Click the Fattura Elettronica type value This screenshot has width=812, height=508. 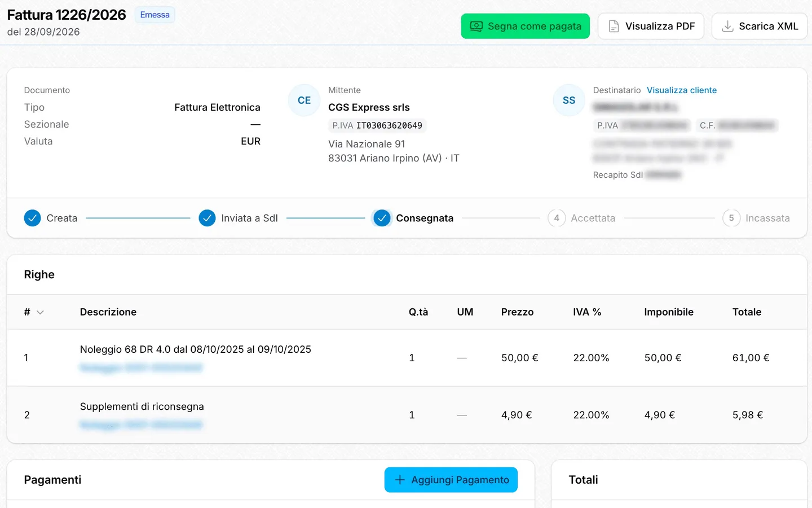tap(217, 107)
